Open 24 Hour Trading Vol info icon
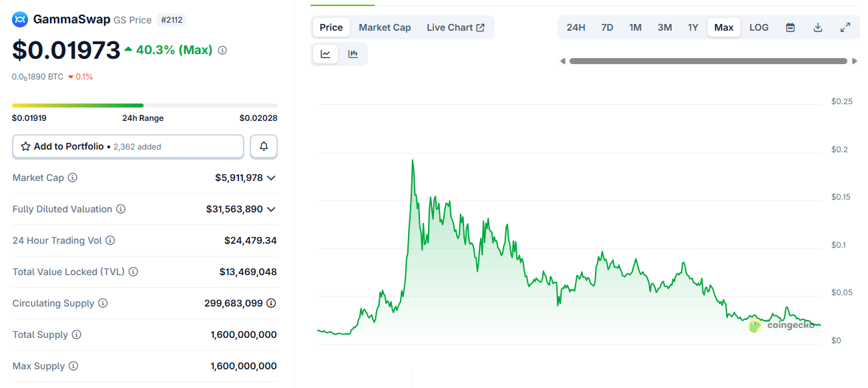Viewport: 868px width, 388px height. point(110,240)
